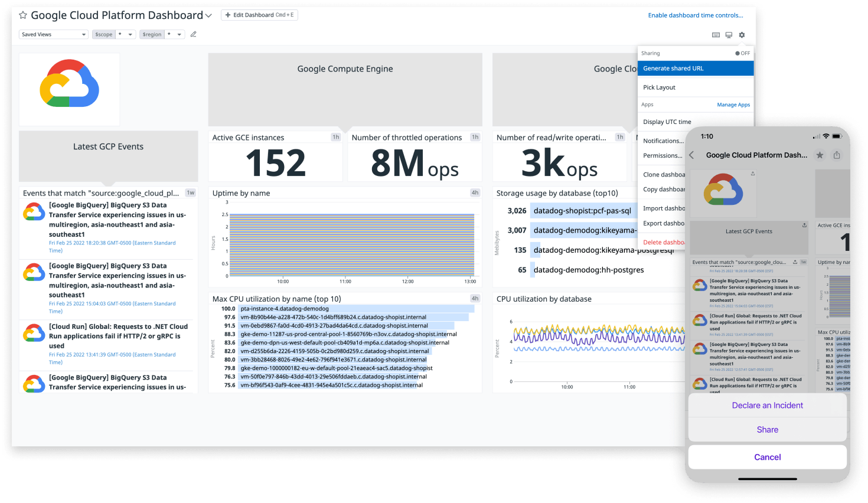Tap share icon on Latest GCP Events widget
The image size is (868, 503).
804,225
